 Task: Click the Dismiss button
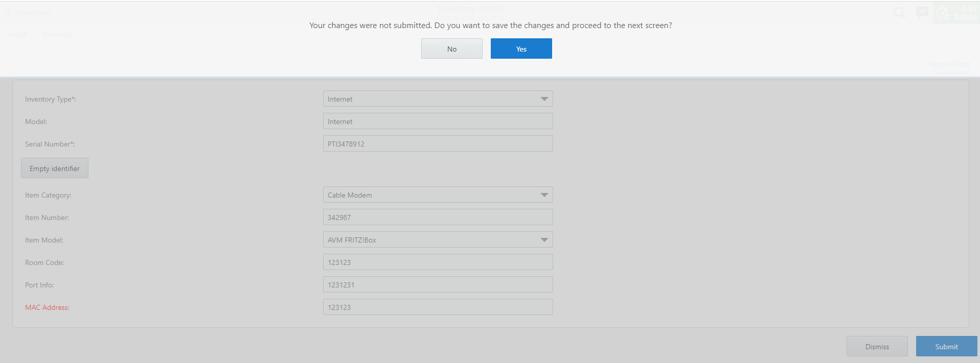pos(877,347)
